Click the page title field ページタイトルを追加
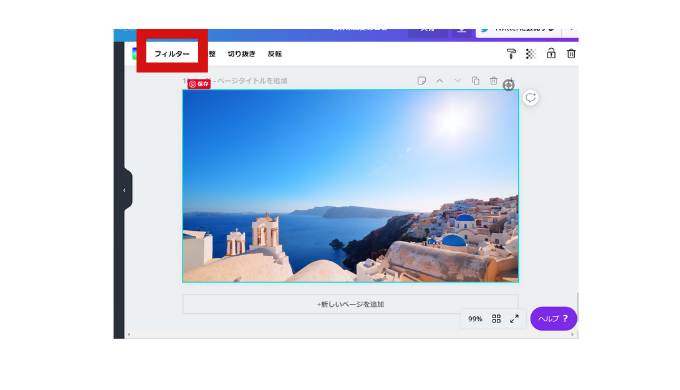 [x=252, y=81]
